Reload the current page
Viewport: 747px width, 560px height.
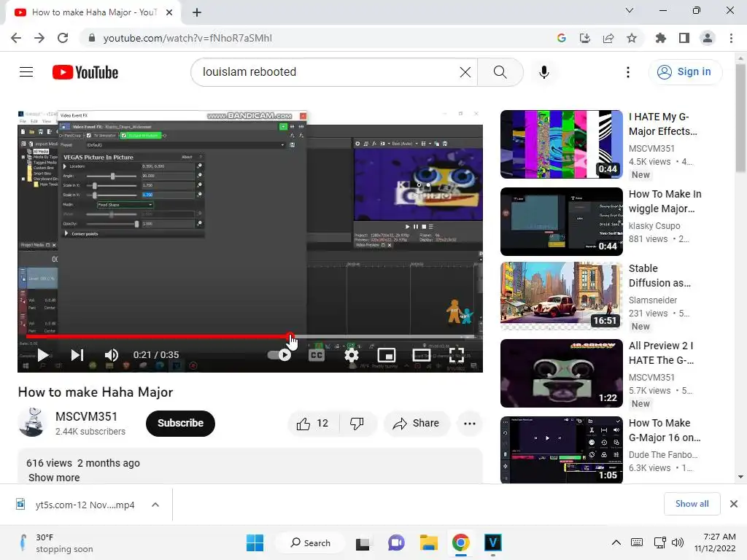63,38
